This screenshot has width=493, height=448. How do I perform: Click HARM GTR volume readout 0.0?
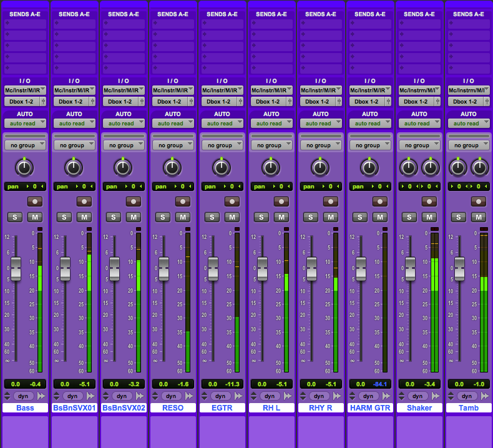(x=360, y=384)
